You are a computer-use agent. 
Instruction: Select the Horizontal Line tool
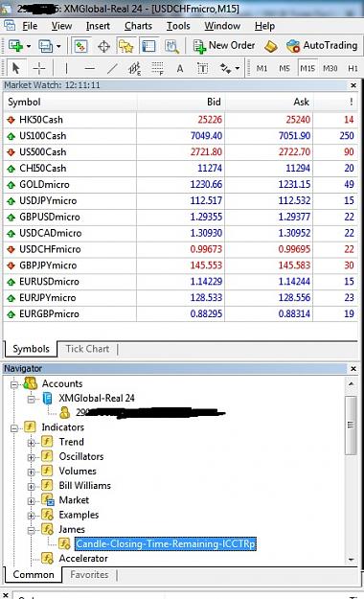tap(89, 69)
